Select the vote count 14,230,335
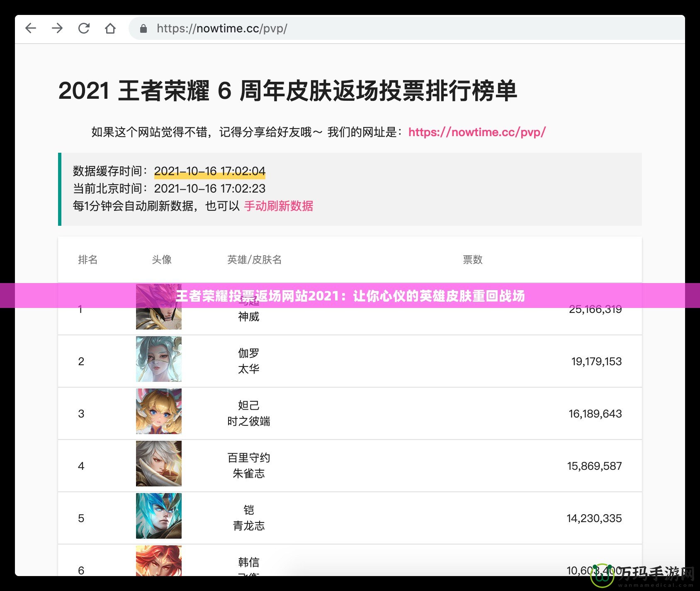 pyautogui.click(x=594, y=518)
